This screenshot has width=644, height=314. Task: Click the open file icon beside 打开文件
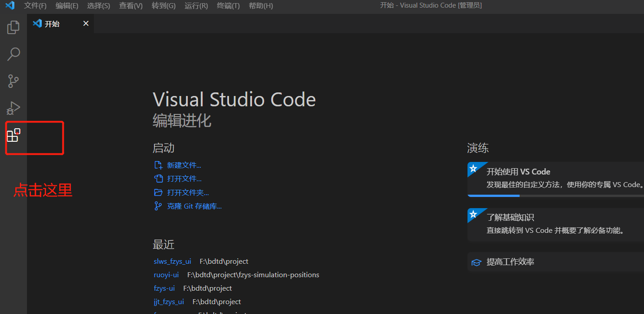pos(158,178)
